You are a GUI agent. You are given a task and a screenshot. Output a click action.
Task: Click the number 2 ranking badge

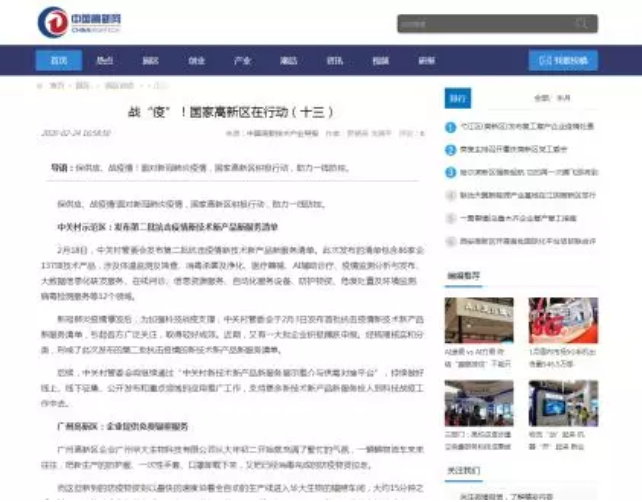(x=451, y=149)
